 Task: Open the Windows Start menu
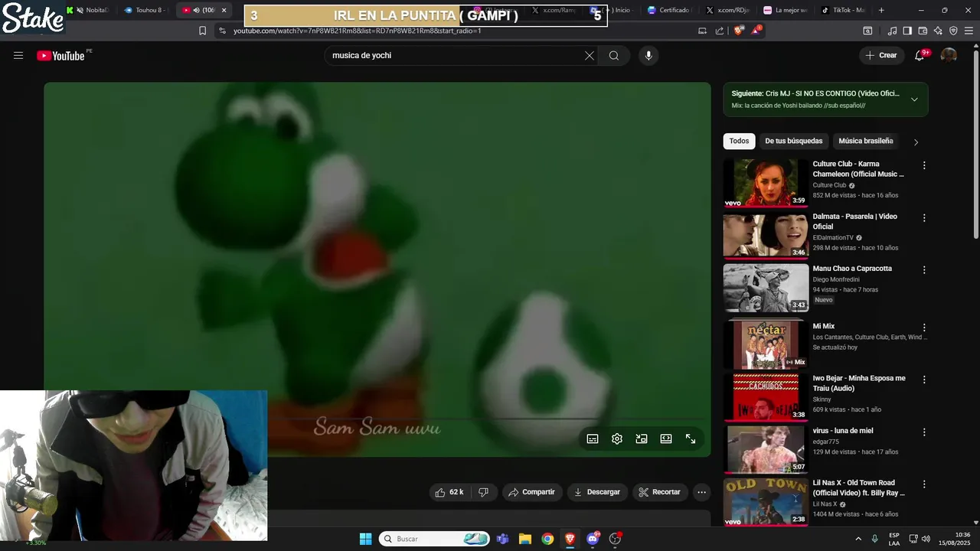point(365,539)
